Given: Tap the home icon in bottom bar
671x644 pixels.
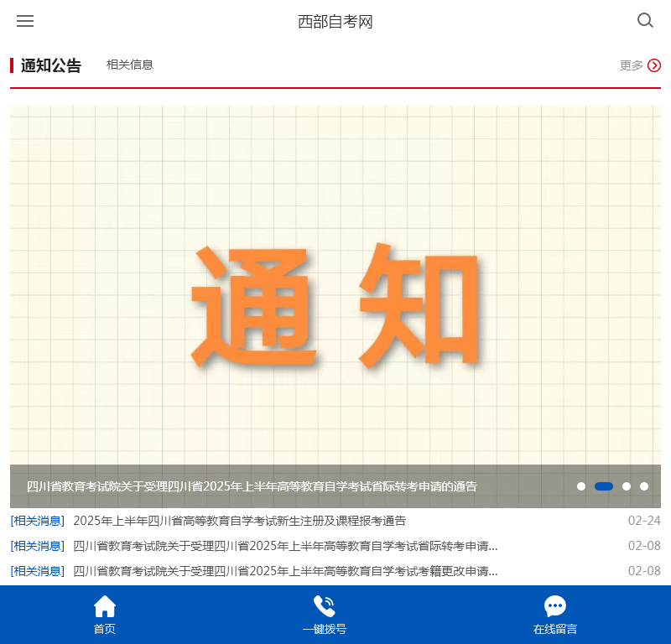Looking at the screenshot, I should [x=105, y=606].
